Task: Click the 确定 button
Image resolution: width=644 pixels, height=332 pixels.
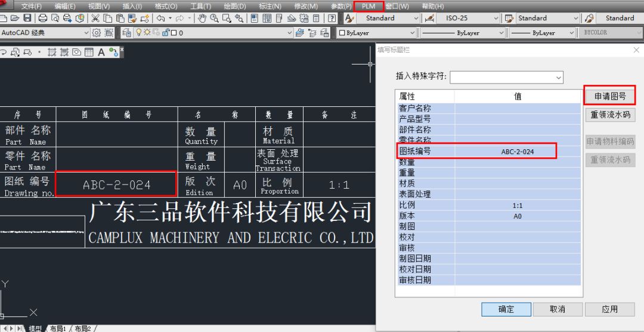Action: coord(506,309)
